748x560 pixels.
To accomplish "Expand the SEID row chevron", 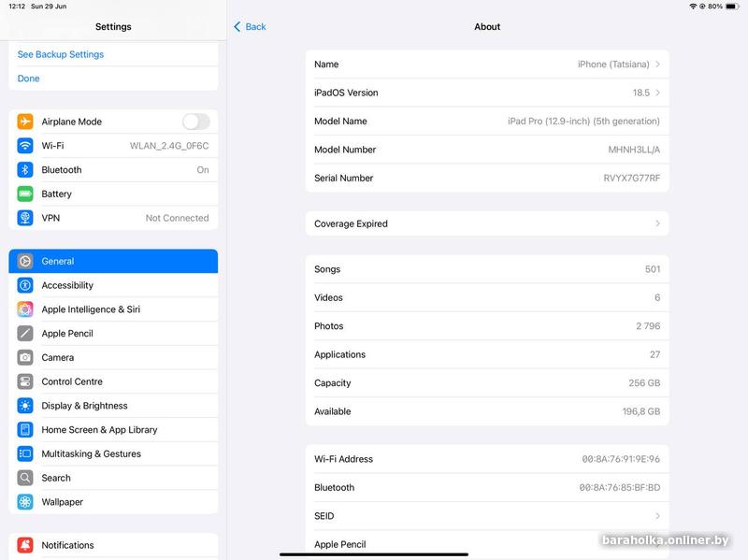I will (658, 516).
